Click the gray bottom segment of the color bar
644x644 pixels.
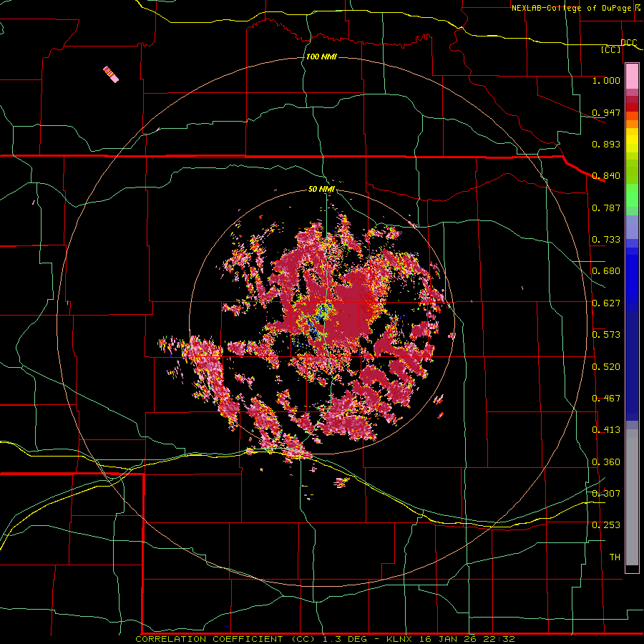(x=632, y=497)
